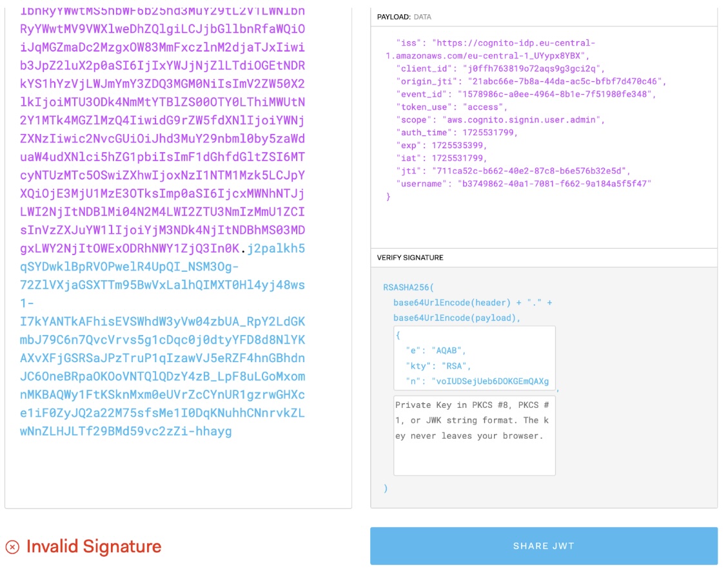Click the "iss" issuer URL in payload
This screenshot has width=728, height=576.
point(514,43)
